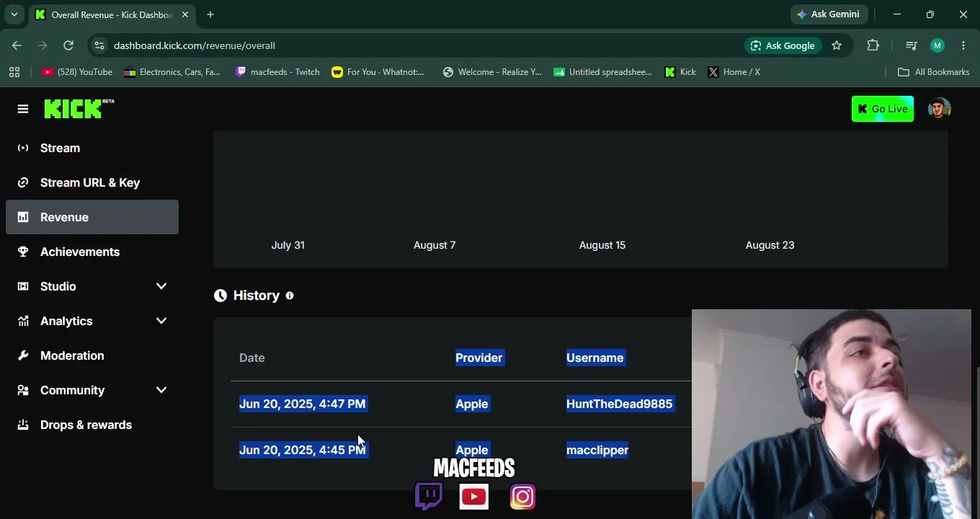The image size is (980, 519).
Task: Select the Jun 20, 2025, 4:47 PM date
Action: 303,404
